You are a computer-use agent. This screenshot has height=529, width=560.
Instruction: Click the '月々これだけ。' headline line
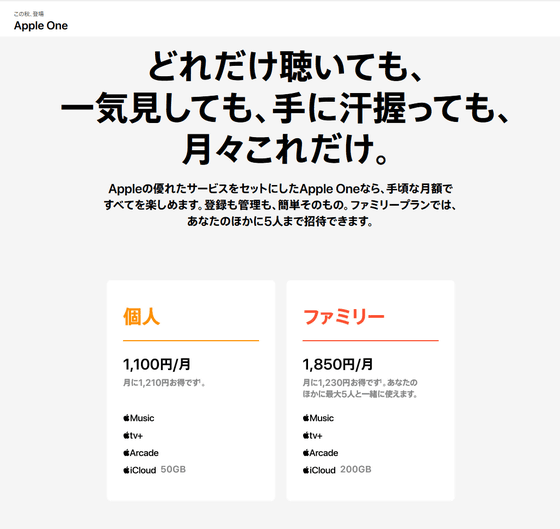[285, 149]
